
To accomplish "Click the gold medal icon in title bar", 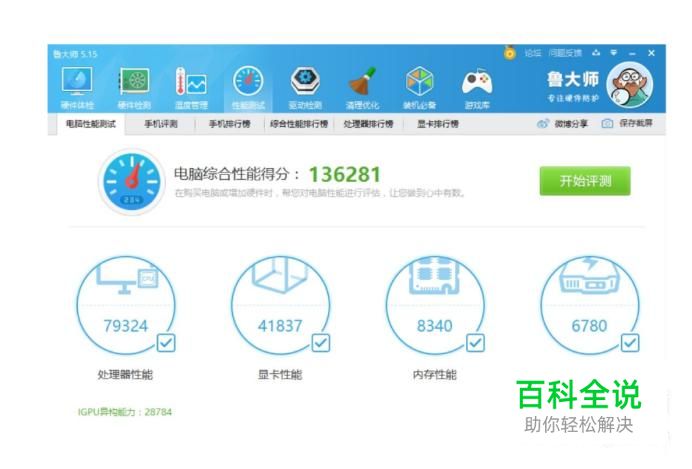I will 510,53.
